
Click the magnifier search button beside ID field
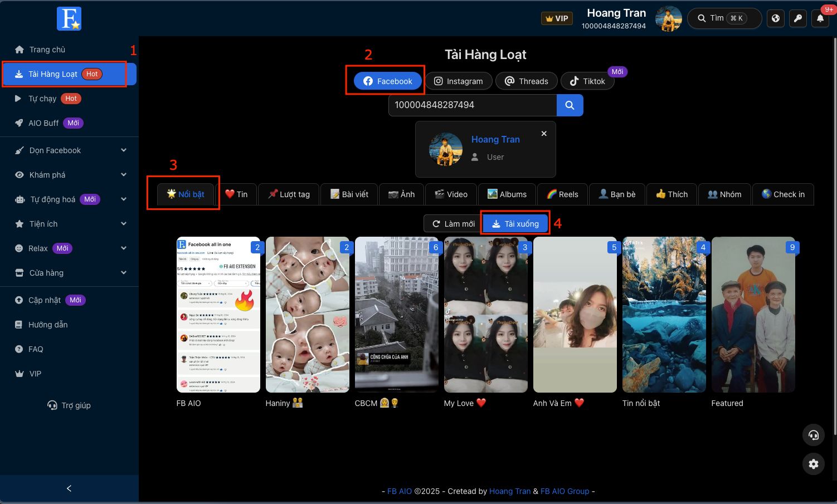pos(570,105)
